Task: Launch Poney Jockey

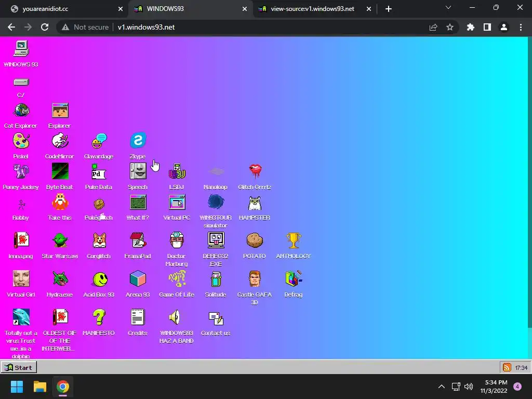Action: click(21, 171)
